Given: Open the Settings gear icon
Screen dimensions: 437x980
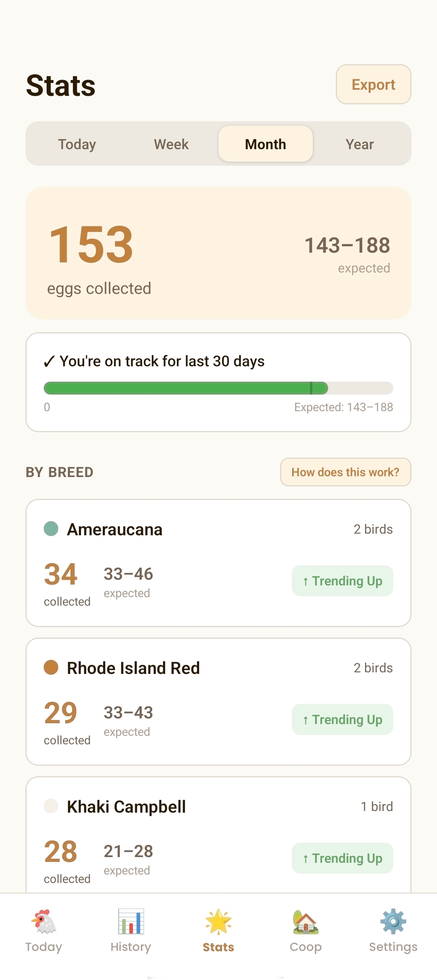Looking at the screenshot, I should click(x=393, y=922).
